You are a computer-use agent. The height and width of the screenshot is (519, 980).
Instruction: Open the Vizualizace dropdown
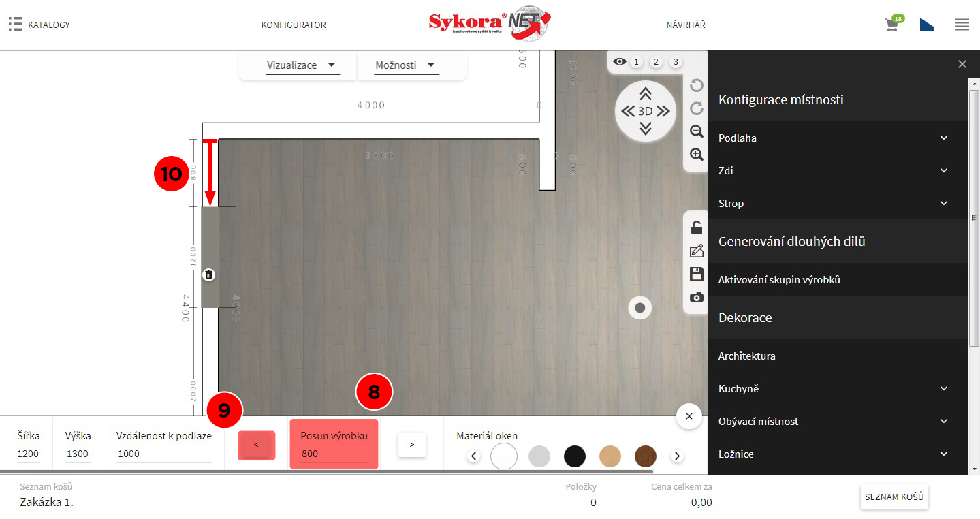(x=302, y=65)
